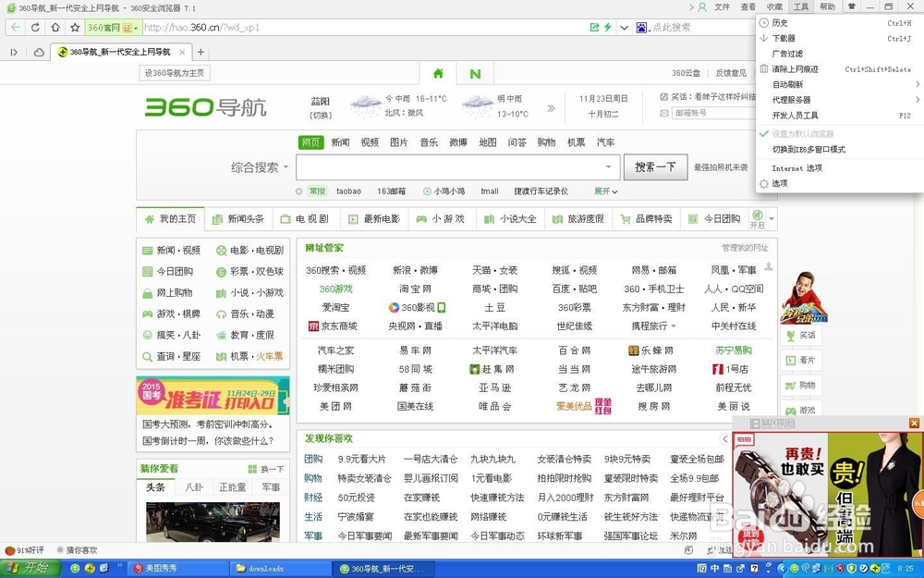This screenshot has height=578, width=924.
Task: Click the 搜索一下 search button
Action: click(655, 167)
